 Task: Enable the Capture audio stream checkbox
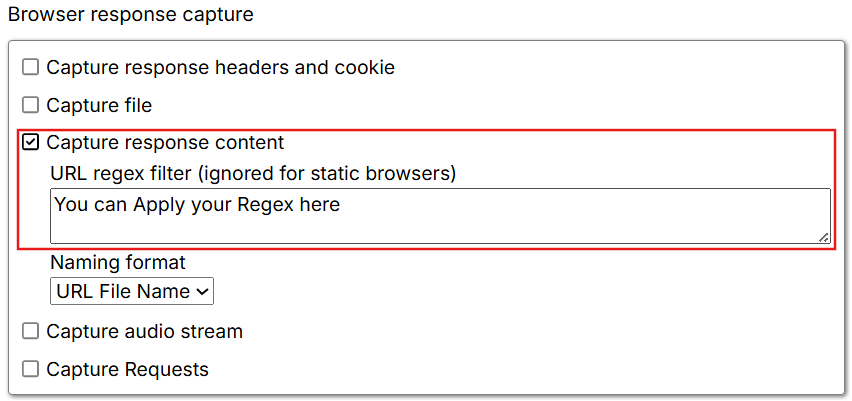coord(31,331)
